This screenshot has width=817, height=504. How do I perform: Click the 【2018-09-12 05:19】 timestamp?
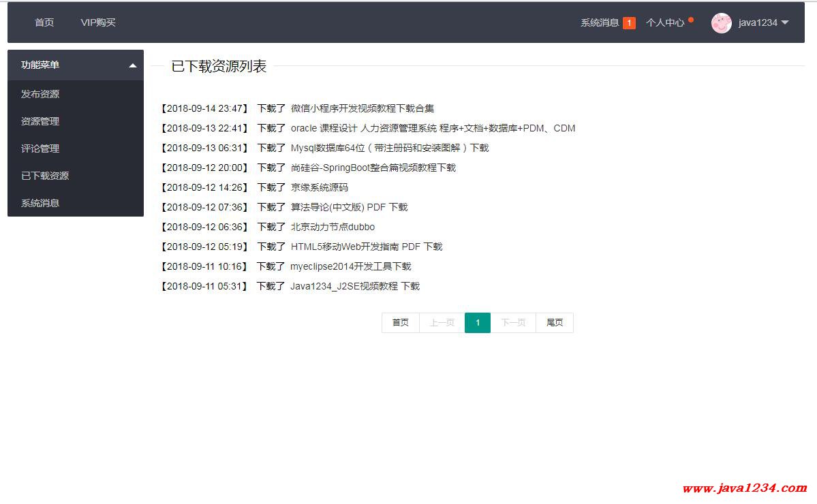tap(205, 247)
